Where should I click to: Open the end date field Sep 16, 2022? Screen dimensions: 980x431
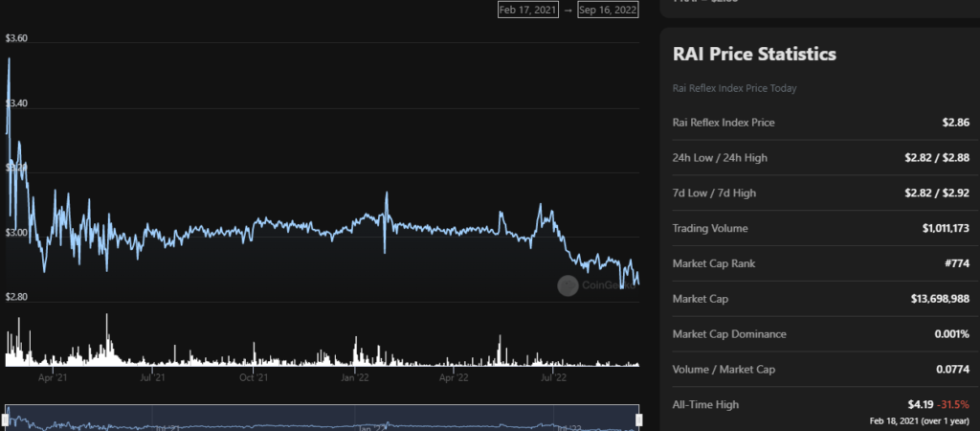coord(608,10)
